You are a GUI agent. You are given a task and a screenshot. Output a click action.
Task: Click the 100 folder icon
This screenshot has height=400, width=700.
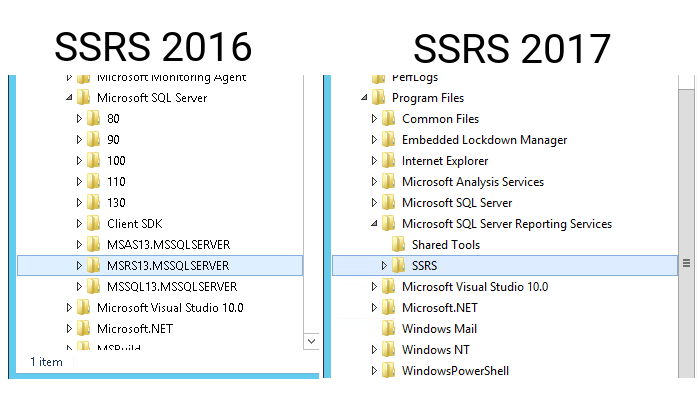click(93, 160)
